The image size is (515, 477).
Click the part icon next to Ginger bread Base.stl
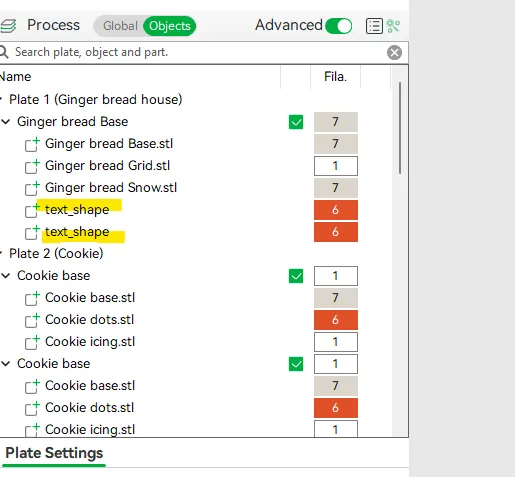(x=32, y=144)
